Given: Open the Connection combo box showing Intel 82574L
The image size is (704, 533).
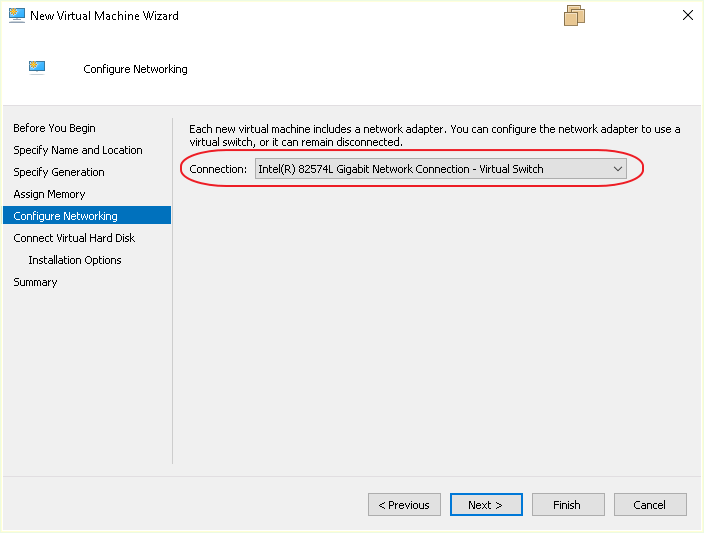Looking at the screenshot, I should pos(430,169).
